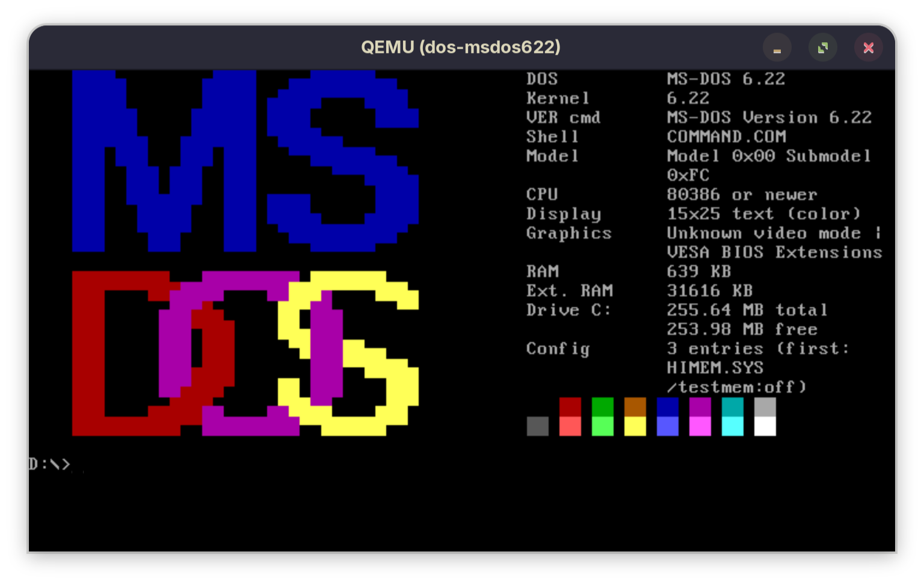Click the dark cyan color swatch
924x584 pixels.
tap(732, 407)
